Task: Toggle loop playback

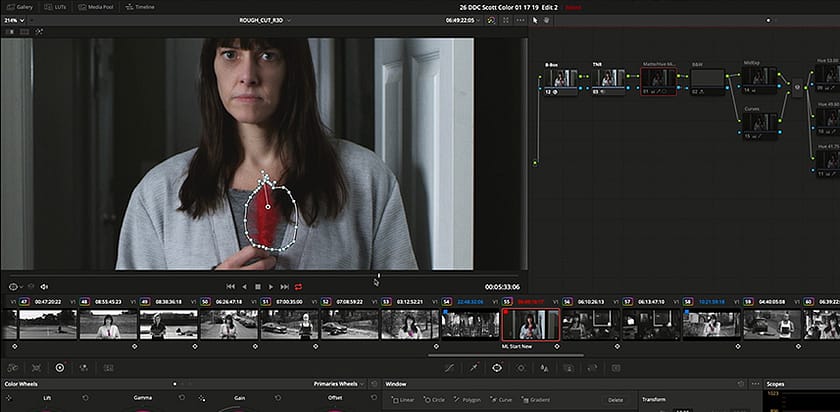Action: tap(298, 287)
